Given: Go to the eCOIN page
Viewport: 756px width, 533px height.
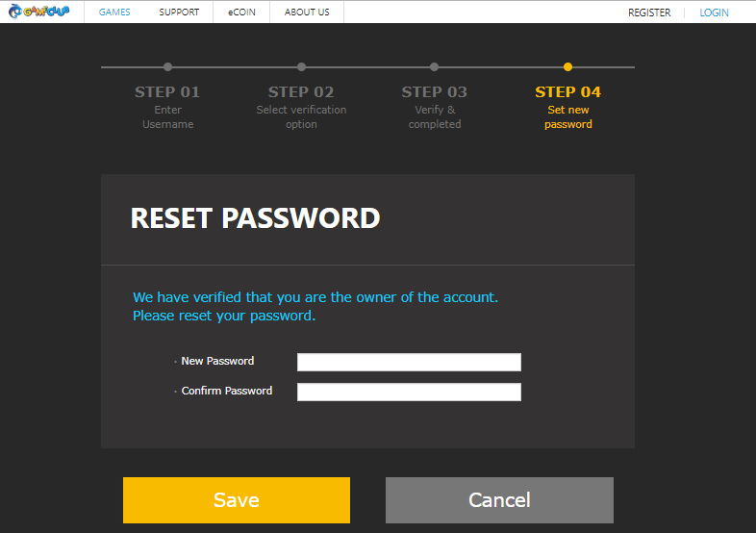Looking at the screenshot, I should [x=241, y=13].
